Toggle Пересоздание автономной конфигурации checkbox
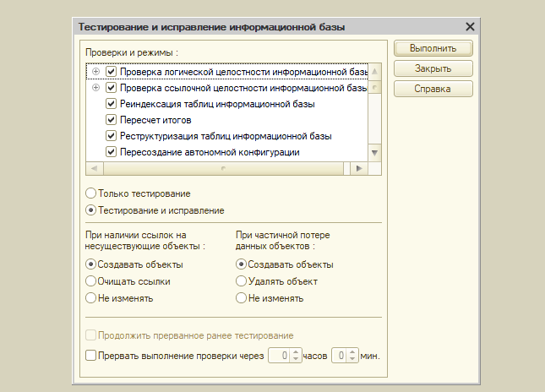The height and width of the screenshot is (392, 545). (111, 152)
